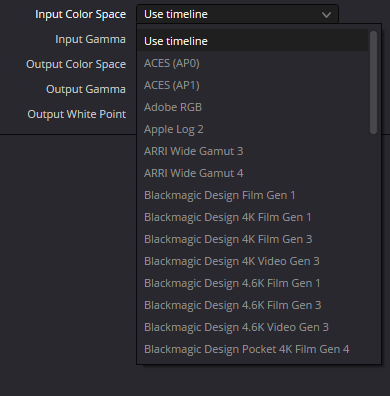Click the Output Gamma label
Screen dimensions: 390x396
(86, 89)
